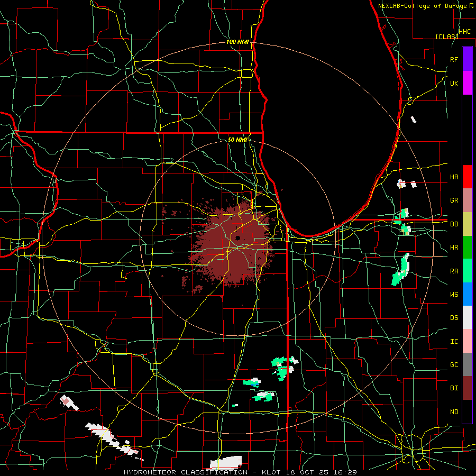This screenshot has width=476, height=476.
Task: Click the "HHC" product code label
Action: coord(464,32)
